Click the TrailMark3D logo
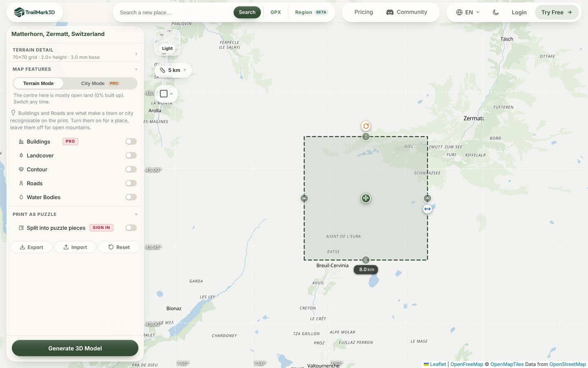 [x=35, y=12]
